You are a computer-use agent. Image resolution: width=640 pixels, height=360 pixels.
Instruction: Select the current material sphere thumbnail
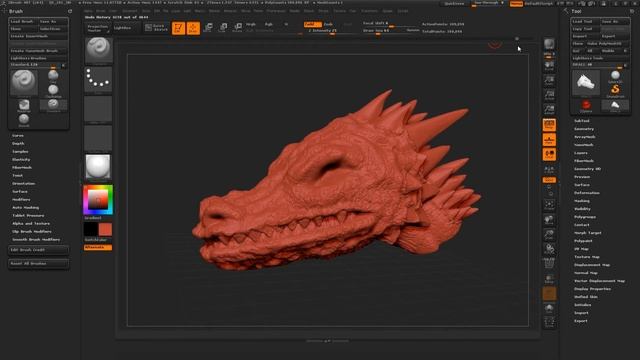[x=98, y=167]
